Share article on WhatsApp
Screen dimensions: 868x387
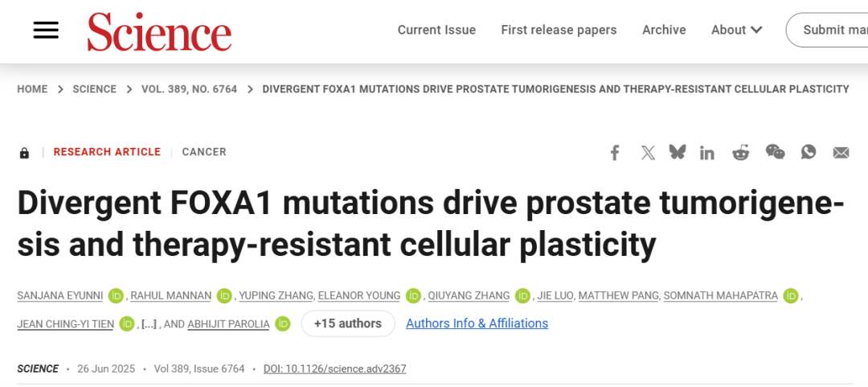809,152
